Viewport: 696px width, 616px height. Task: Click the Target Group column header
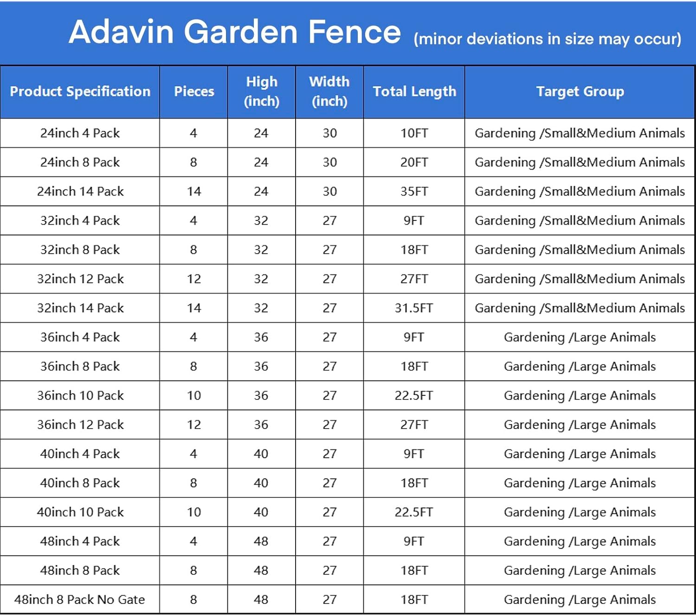pyautogui.click(x=580, y=91)
